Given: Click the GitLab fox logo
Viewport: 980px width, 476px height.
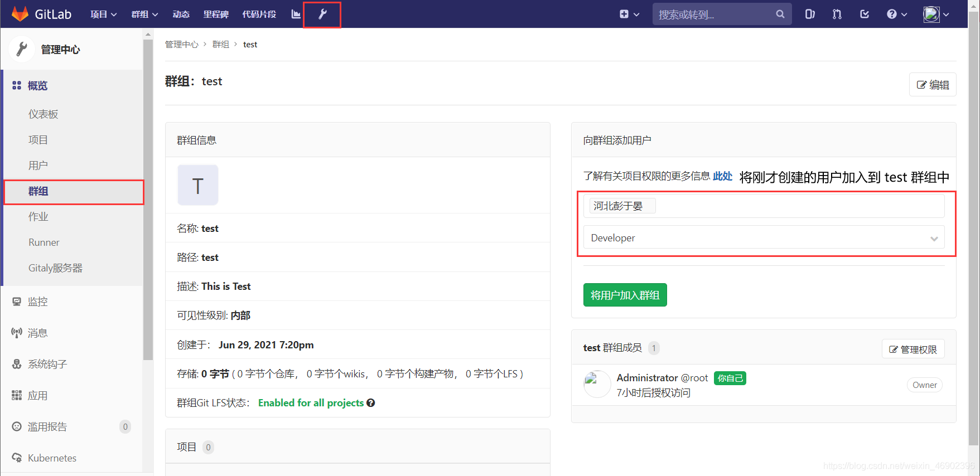Looking at the screenshot, I should (20, 14).
